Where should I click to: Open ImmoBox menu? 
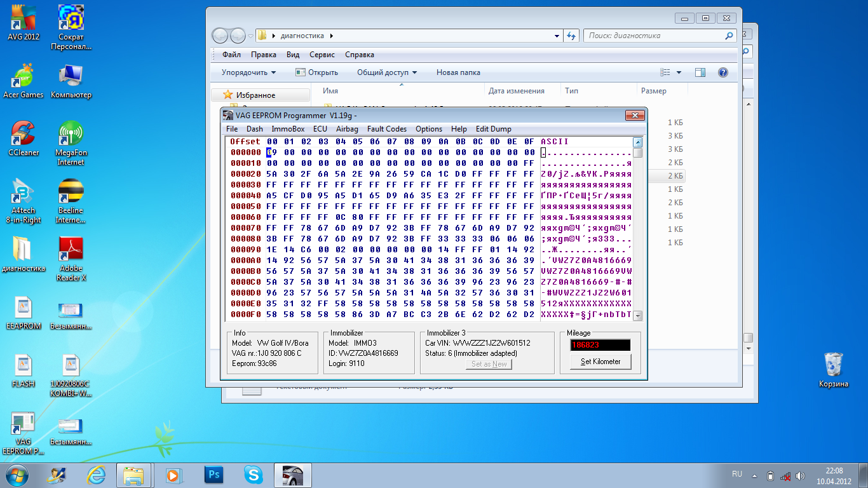click(x=288, y=129)
